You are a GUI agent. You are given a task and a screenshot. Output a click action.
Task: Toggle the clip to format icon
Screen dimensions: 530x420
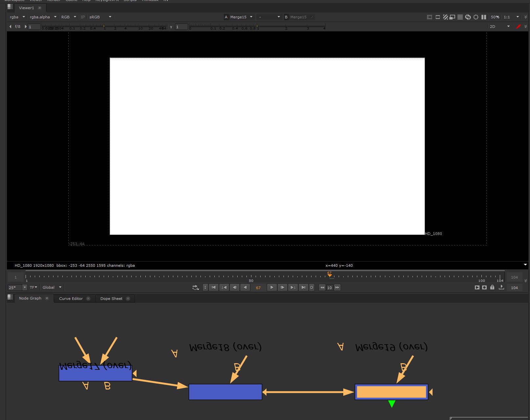[x=430, y=17]
